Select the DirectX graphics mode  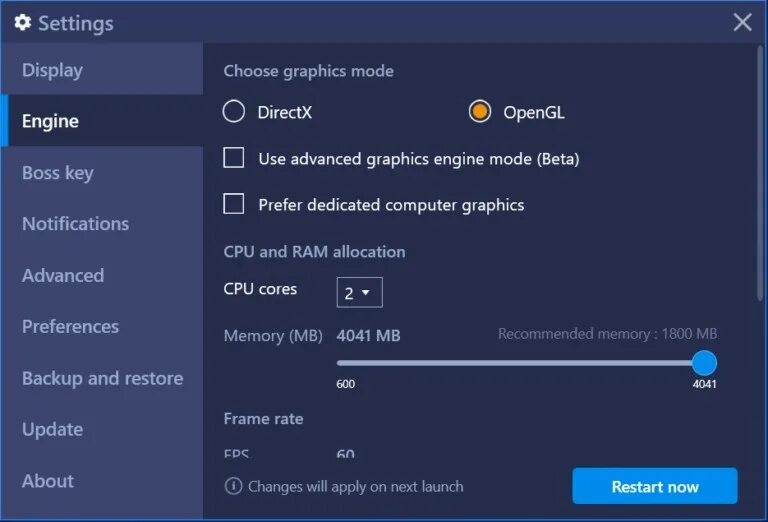234,112
